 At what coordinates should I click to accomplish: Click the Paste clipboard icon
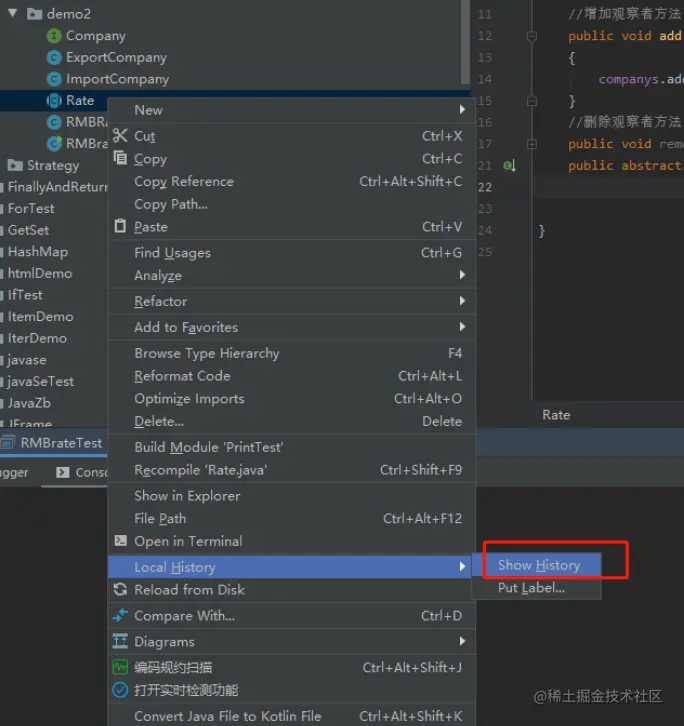click(x=120, y=226)
